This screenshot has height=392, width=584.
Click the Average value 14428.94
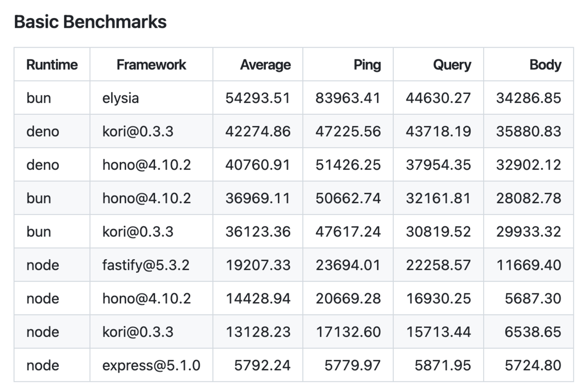(258, 298)
